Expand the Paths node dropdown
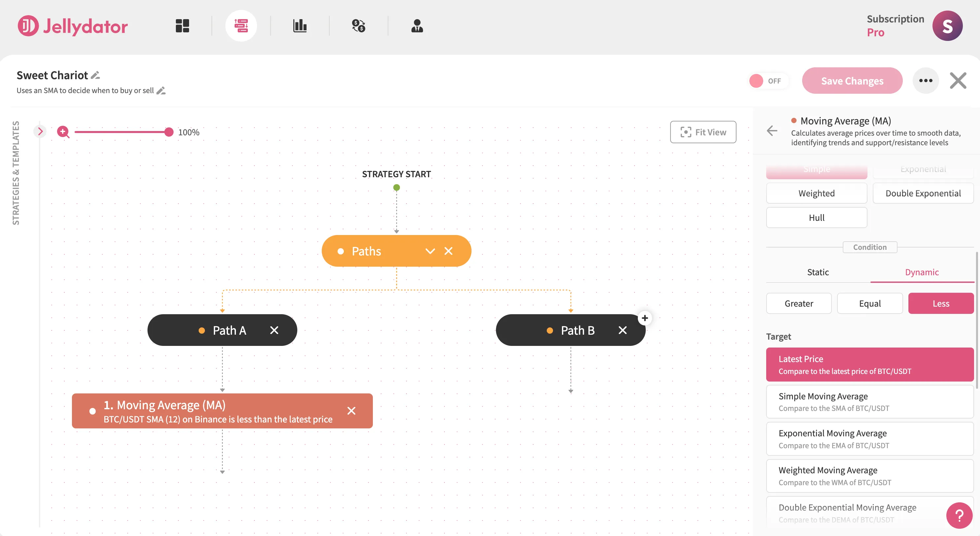 click(430, 251)
